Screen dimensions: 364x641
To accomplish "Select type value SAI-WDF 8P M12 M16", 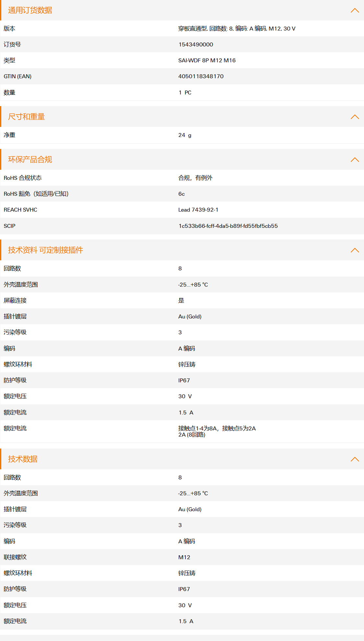I will (x=207, y=60).
